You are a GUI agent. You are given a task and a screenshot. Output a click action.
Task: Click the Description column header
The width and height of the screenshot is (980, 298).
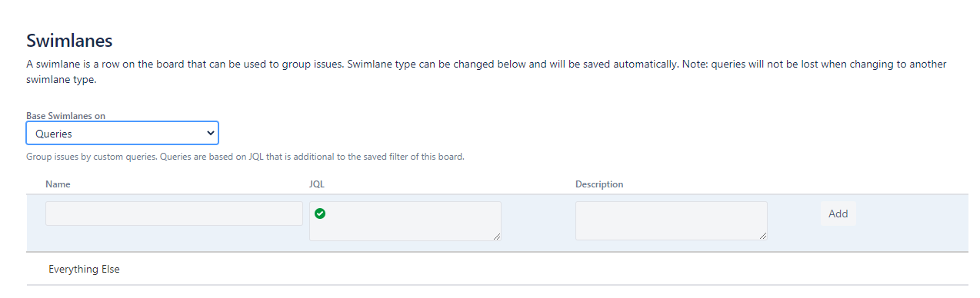tap(599, 184)
